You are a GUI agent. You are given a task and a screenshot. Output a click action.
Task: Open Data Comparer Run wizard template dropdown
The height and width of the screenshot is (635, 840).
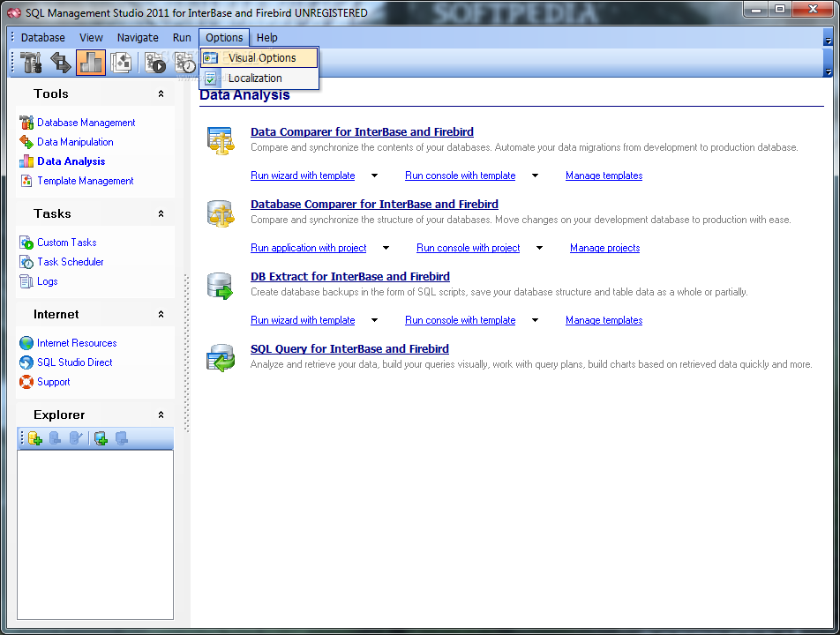pyautogui.click(x=374, y=176)
